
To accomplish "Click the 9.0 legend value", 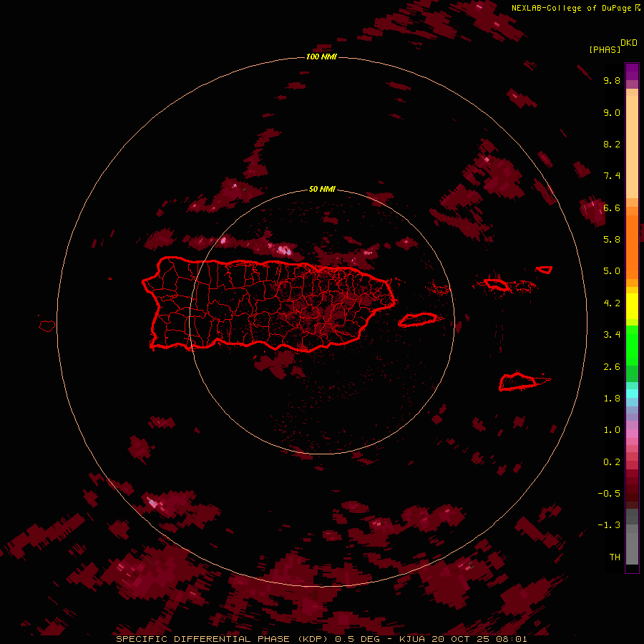I will (x=612, y=112).
